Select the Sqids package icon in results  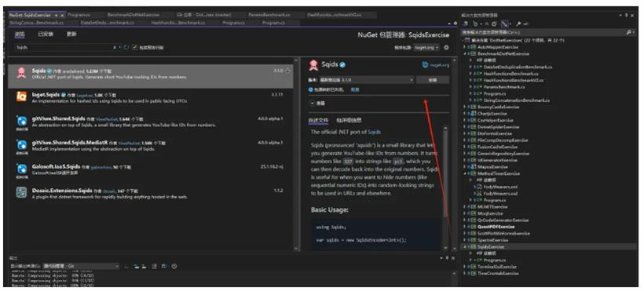point(21,73)
